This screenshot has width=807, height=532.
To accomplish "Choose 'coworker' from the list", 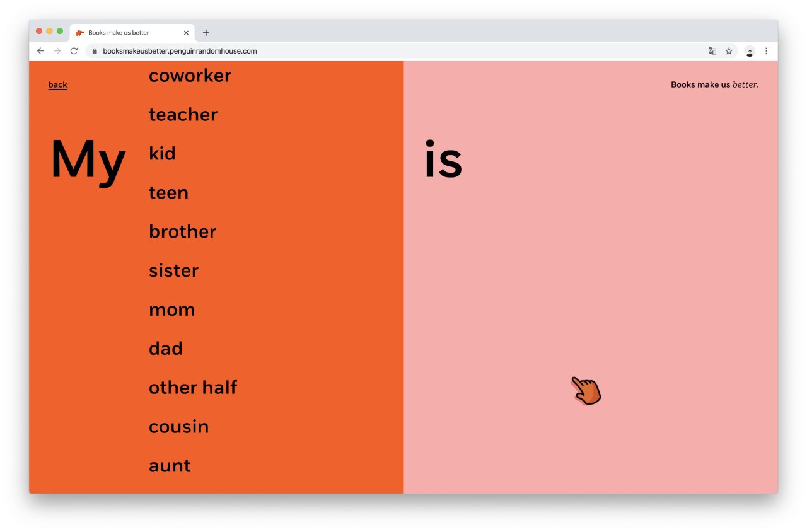I will coord(190,76).
